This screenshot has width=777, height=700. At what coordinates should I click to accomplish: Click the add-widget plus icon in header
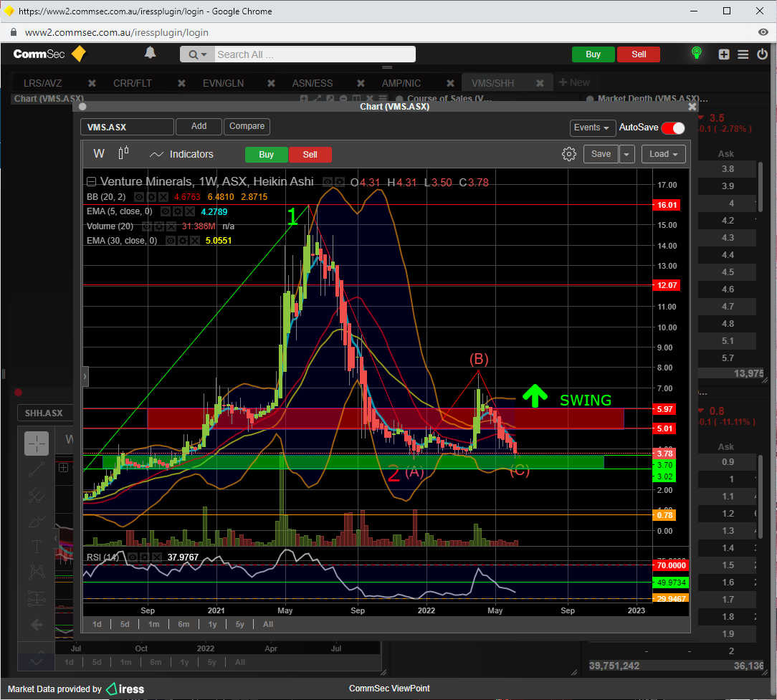click(x=724, y=54)
